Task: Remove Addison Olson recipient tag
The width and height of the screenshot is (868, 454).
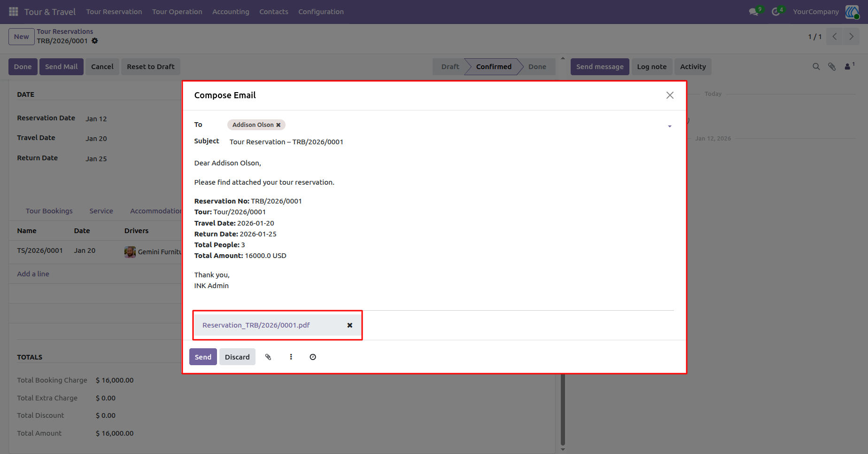Action: [279, 125]
